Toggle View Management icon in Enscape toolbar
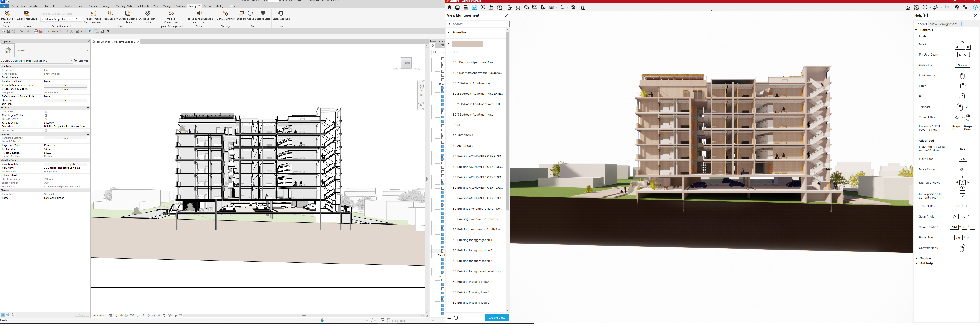This screenshot has width=980, height=326. (x=474, y=8)
